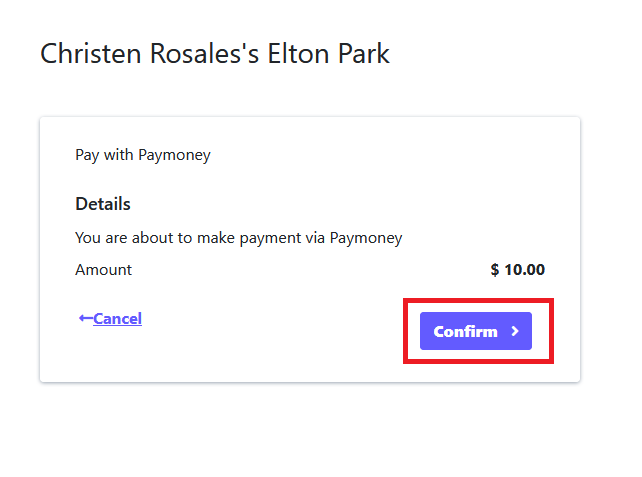Image resolution: width=642 pixels, height=477 pixels.
Task: Click "Paymoney" in the Pay with line
Action: point(173,155)
